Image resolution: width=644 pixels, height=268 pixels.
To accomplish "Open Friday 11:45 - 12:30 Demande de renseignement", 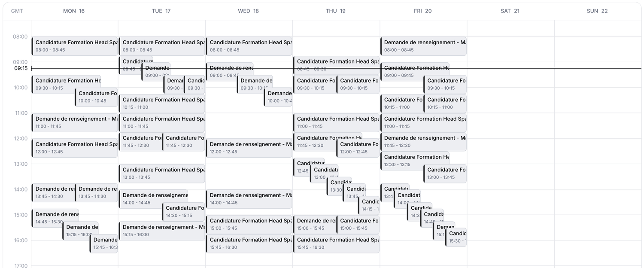I will [423, 142].
